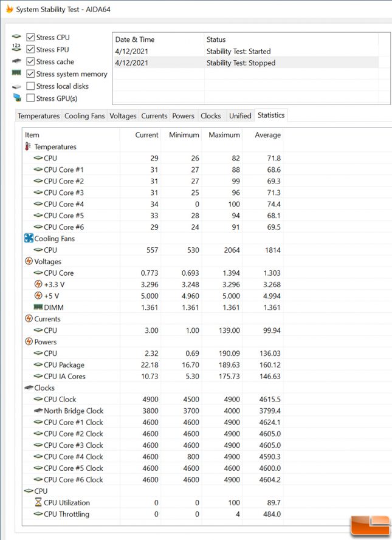Click the chip icon beside North Bridge Clock
392x540 pixels.
pos(38,410)
